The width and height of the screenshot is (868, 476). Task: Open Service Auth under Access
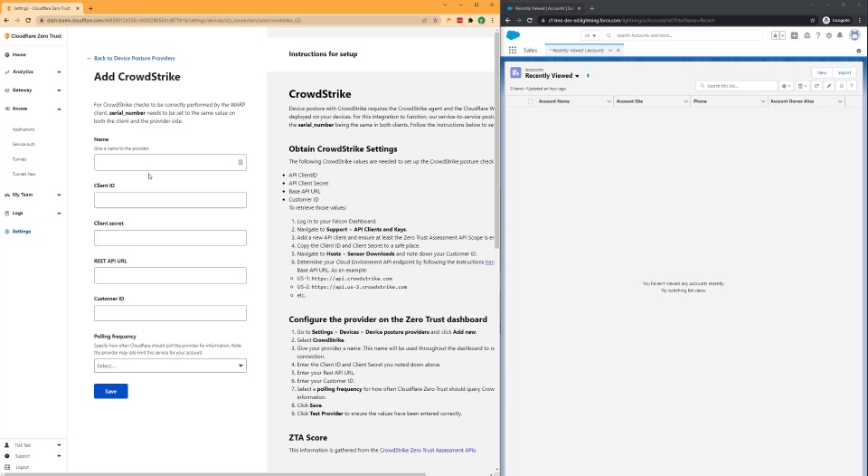tap(24, 144)
